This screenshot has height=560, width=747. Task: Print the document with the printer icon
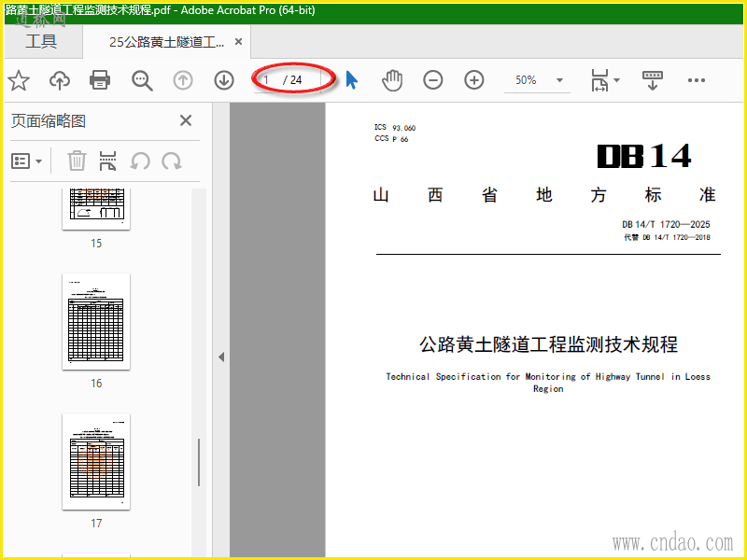(x=100, y=80)
